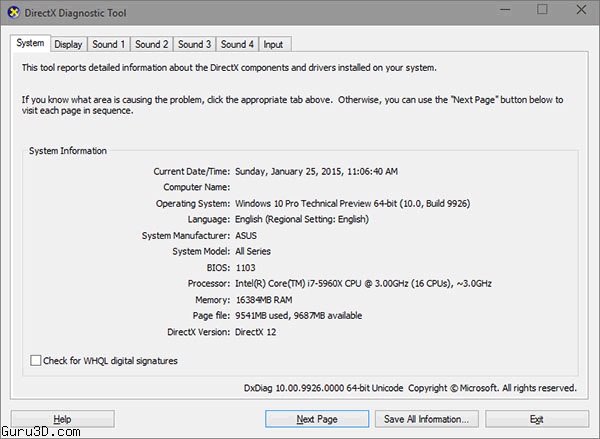This screenshot has width=600, height=439.
Task: Click the DirectX icon in title bar
Action: (x=13, y=12)
